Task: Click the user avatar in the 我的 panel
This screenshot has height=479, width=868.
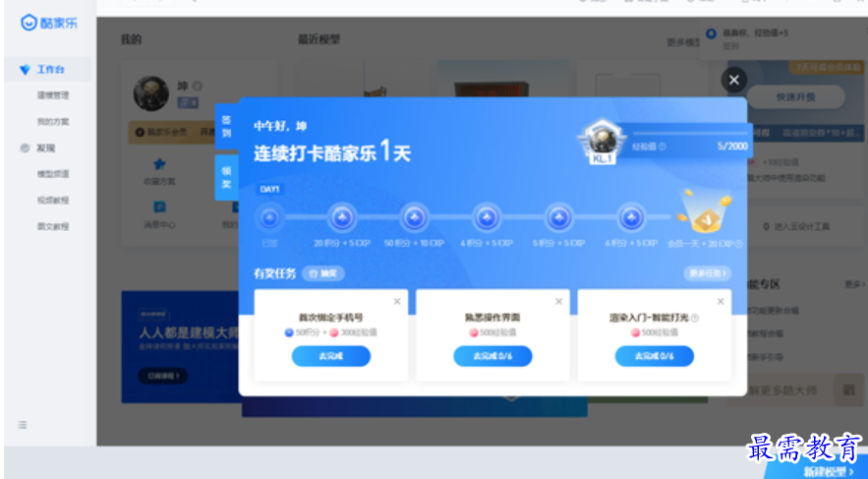Action: [151, 93]
